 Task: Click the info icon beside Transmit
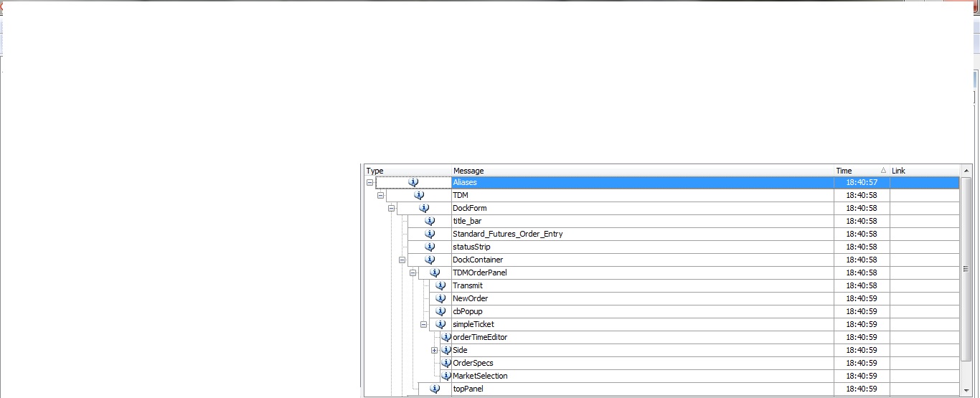440,286
